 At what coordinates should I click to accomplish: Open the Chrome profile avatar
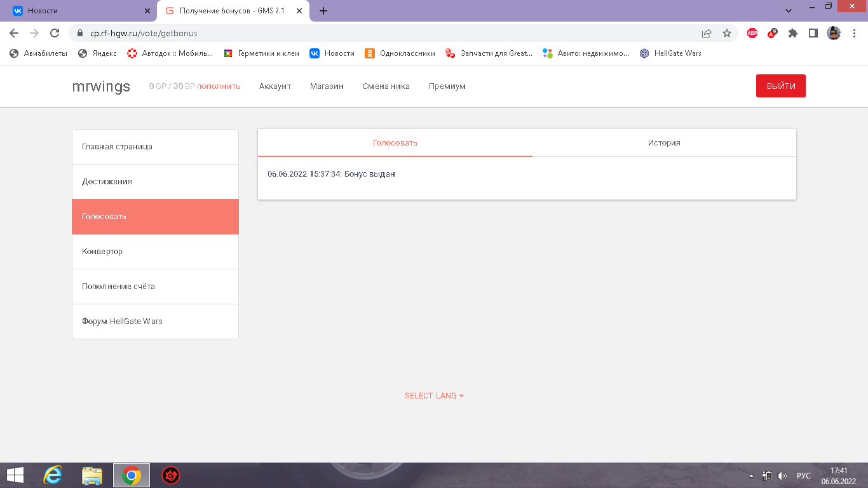(x=834, y=33)
